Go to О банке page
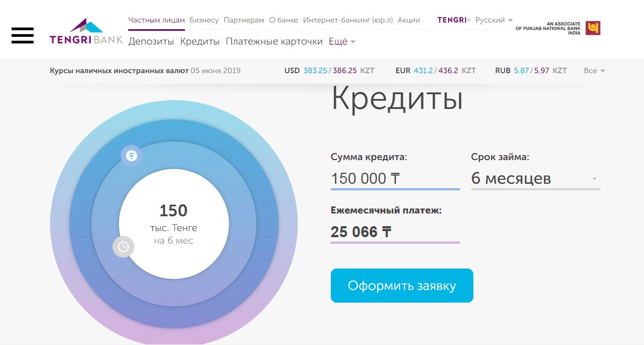 pos(283,20)
